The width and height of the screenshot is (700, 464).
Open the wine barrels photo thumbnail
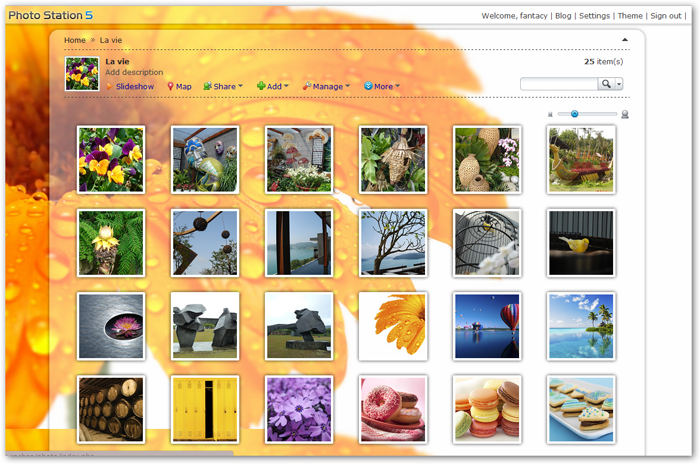[x=111, y=410]
